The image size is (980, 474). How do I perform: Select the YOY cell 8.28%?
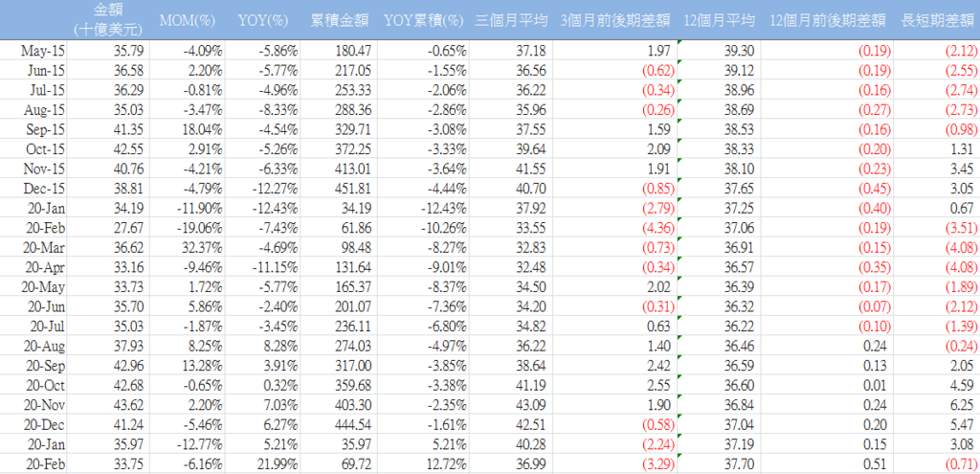click(281, 347)
